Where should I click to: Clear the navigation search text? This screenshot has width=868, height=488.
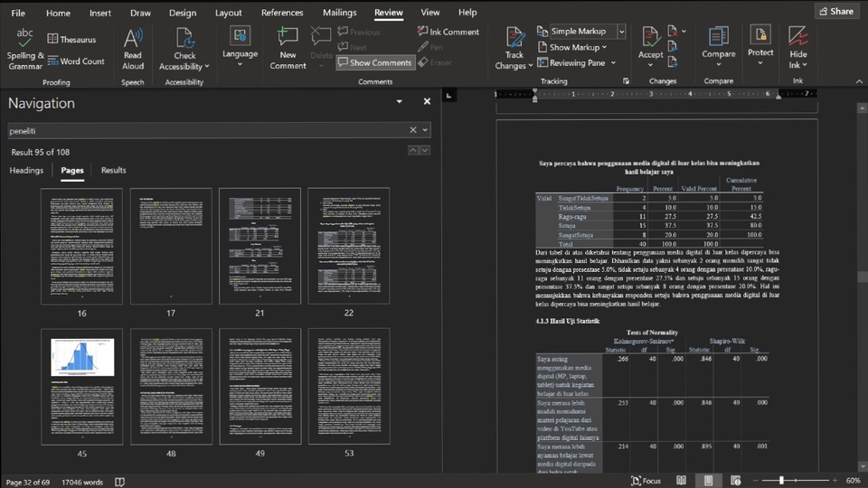pos(413,130)
